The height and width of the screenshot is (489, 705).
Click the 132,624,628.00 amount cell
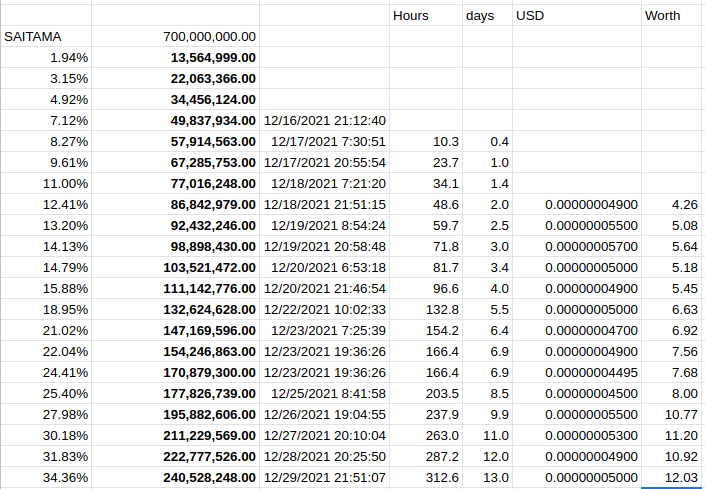[175, 309]
